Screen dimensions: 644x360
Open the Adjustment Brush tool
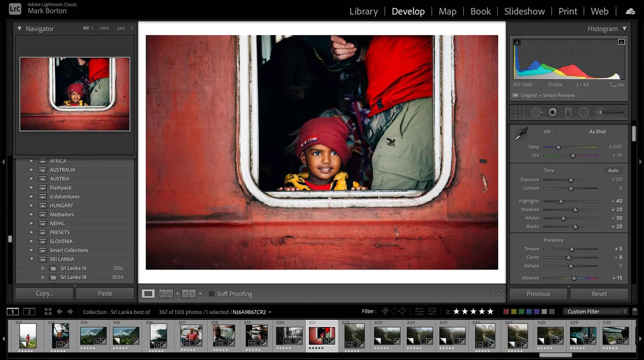(600, 112)
